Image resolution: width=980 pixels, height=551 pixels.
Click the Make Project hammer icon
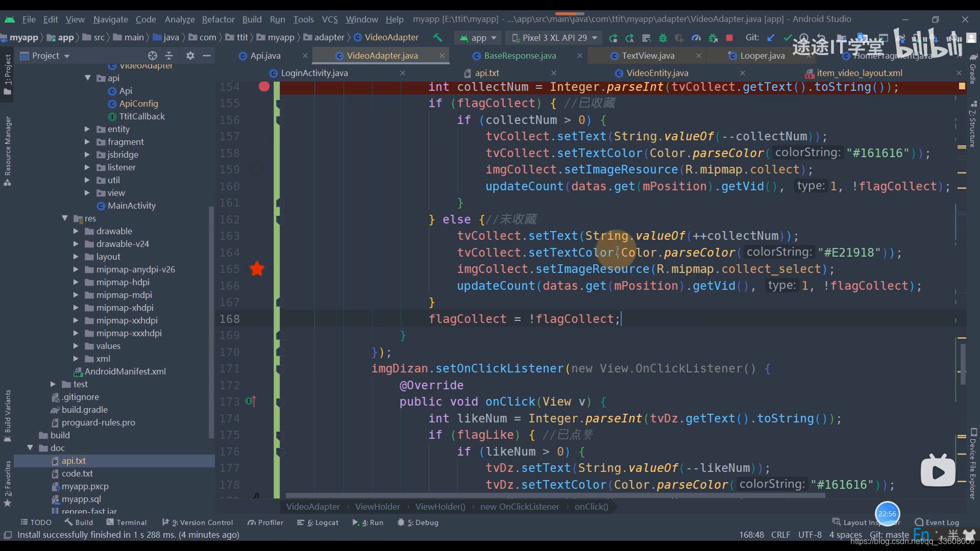437,38
